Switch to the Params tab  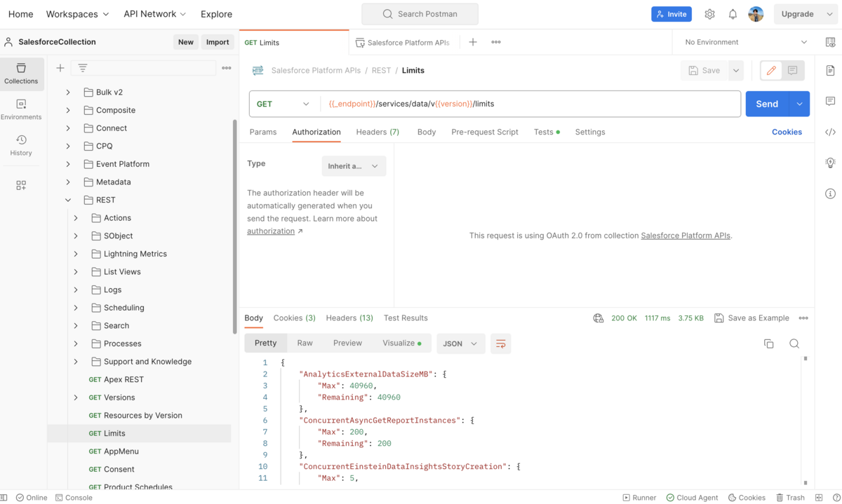point(263,132)
